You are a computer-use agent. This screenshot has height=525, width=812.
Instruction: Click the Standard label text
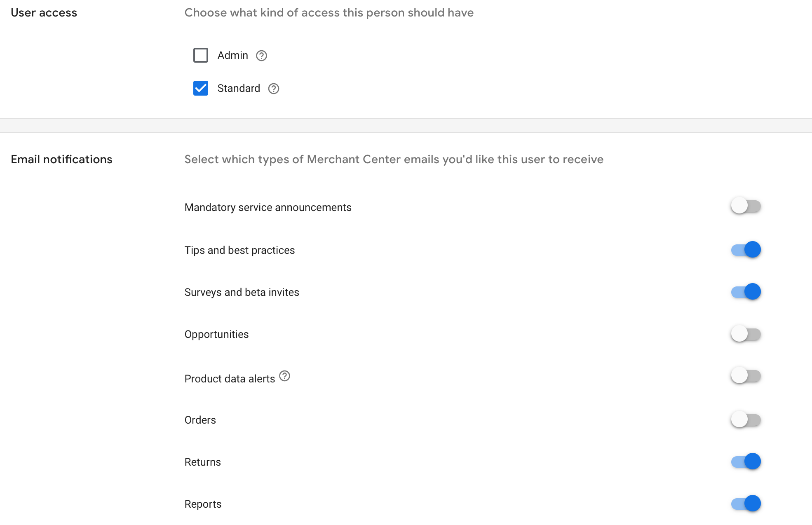click(239, 88)
